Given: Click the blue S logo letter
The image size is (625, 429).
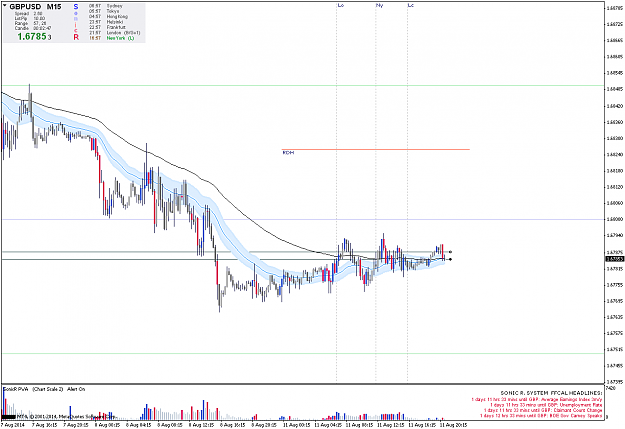Looking at the screenshot, I should (x=76, y=7).
